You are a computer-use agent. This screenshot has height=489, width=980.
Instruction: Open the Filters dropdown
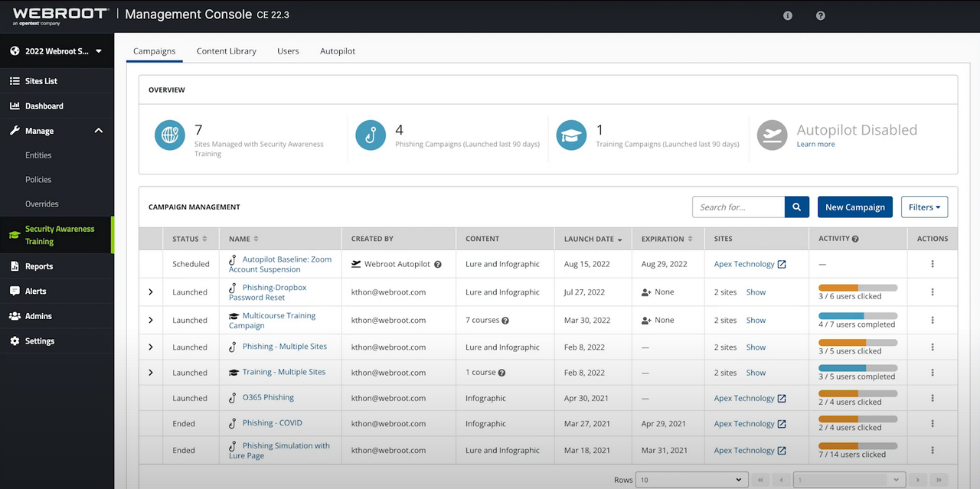924,207
